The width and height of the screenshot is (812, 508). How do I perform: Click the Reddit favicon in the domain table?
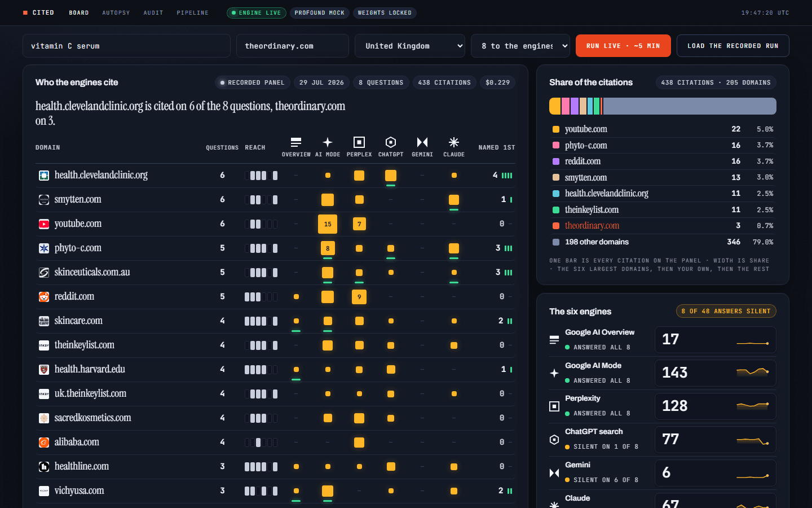(44, 297)
